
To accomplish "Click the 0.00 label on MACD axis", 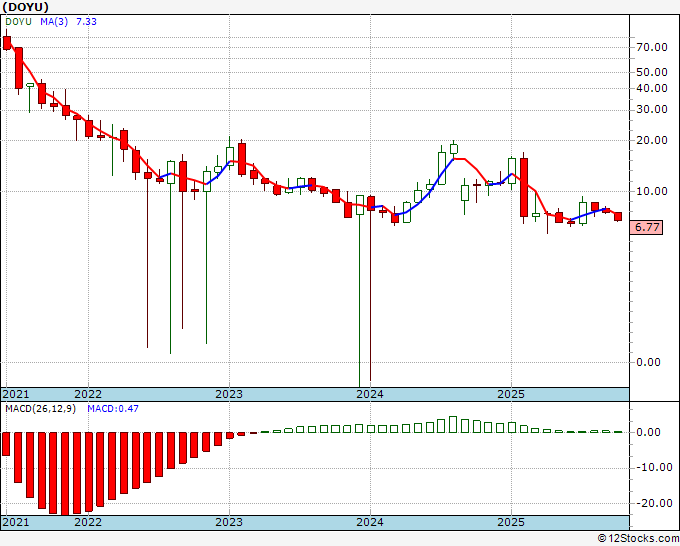I will pyautogui.click(x=648, y=432).
